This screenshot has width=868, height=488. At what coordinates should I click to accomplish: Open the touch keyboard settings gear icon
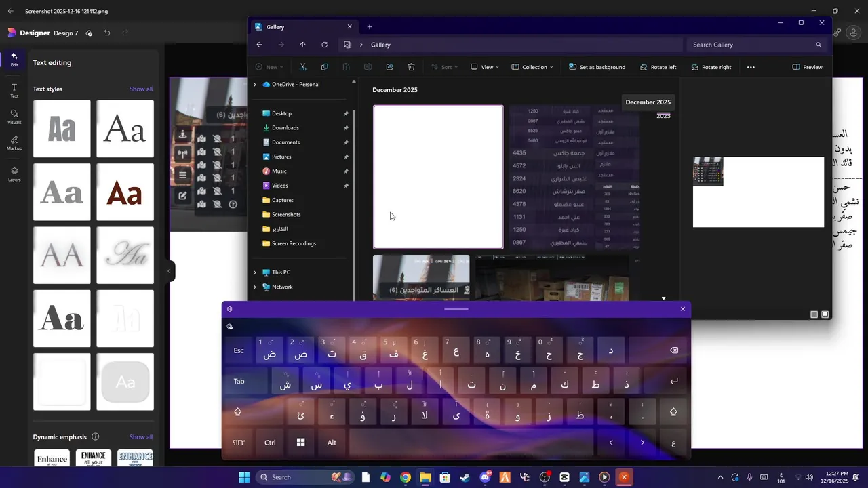(230, 309)
